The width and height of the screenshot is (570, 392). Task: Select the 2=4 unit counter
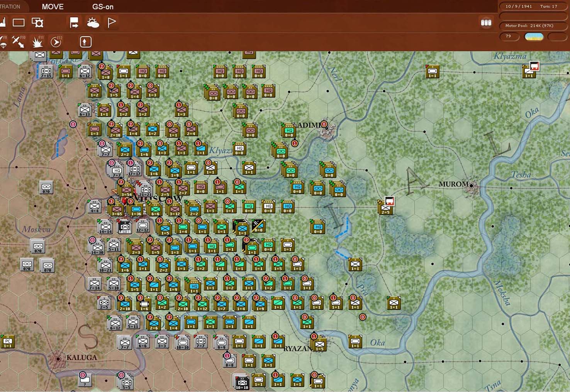191,129
